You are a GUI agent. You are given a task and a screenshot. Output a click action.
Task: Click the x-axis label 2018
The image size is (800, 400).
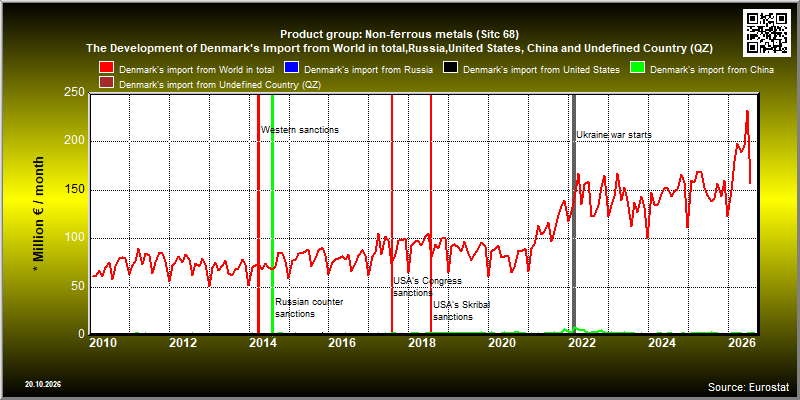pos(422,342)
